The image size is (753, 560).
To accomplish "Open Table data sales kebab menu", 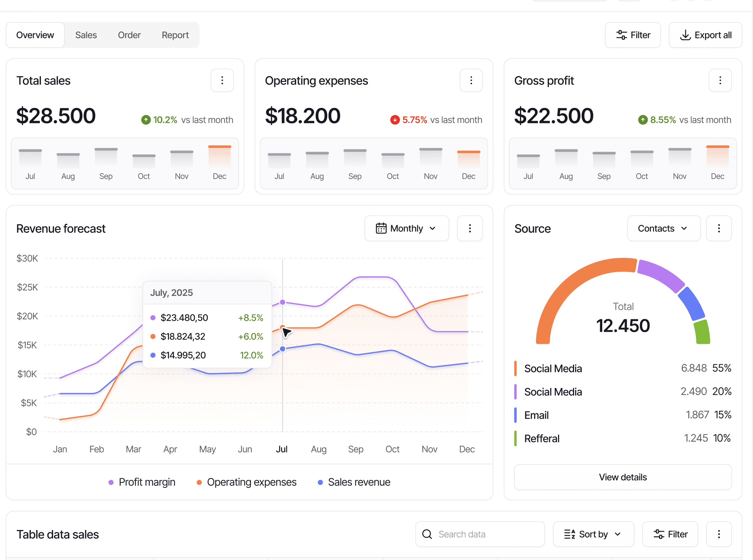I will coord(719,534).
